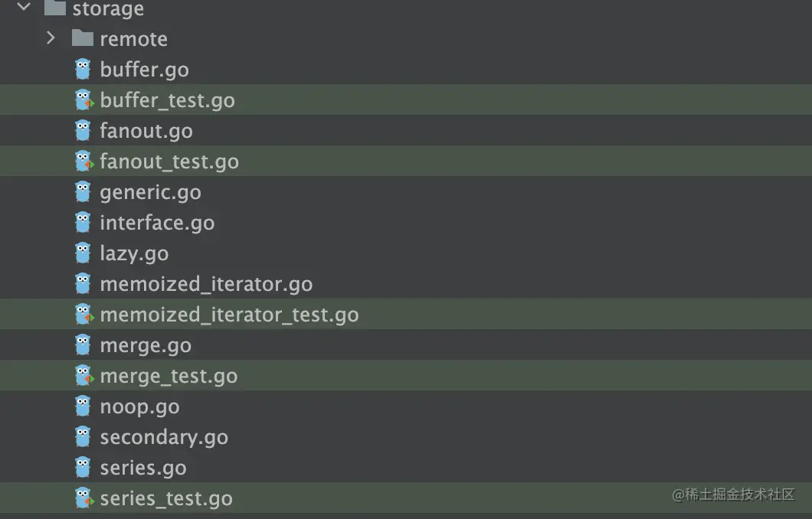The height and width of the screenshot is (519, 812).
Task: Open memoized_iterator.go in the tree
Action: pos(206,284)
